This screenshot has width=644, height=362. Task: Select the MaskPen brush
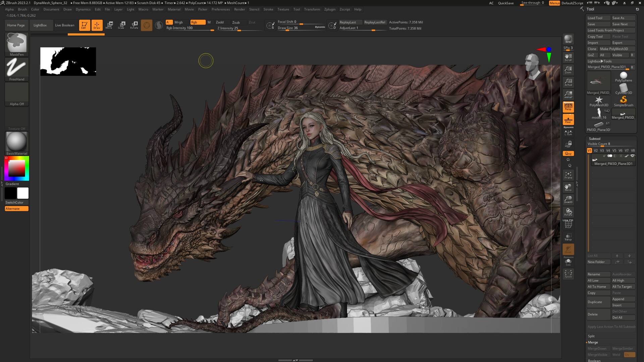click(x=16, y=44)
